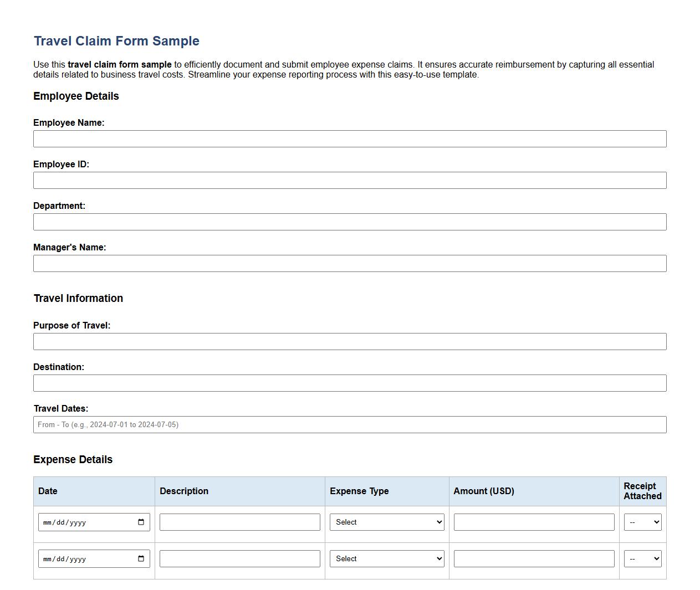This screenshot has height=590, width=700.
Task: Click the Travel Dates placeholder field
Action: click(x=350, y=424)
